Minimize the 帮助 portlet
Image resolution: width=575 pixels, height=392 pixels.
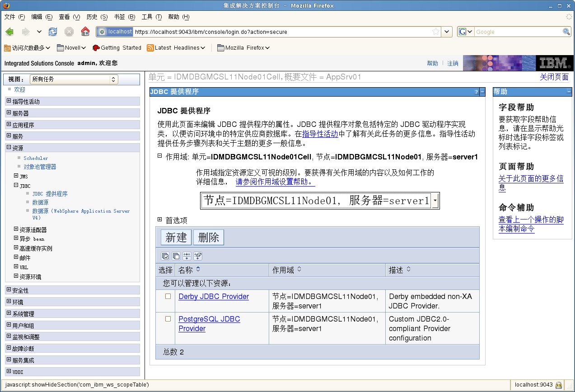(x=569, y=92)
